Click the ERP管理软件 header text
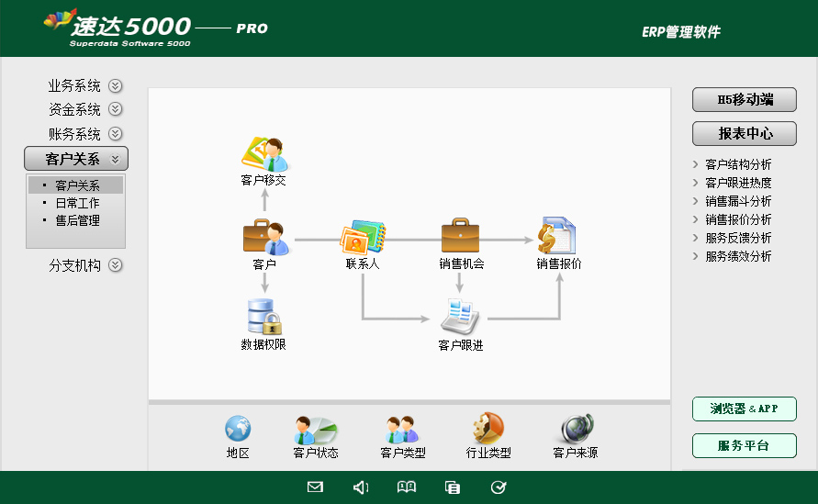 (x=681, y=32)
